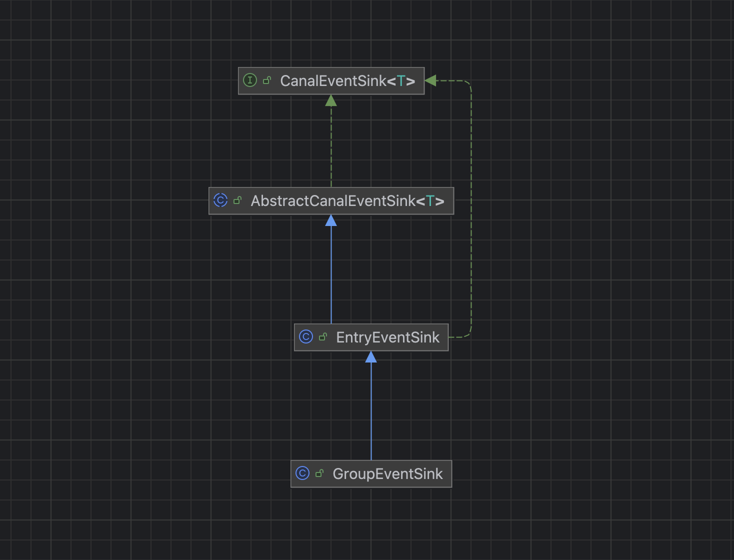Image resolution: width=734 pixels, height=560 pixels.
Task: Click blue arrowhead below the EntryEventSink node
Action: click(x=371, y=357)
